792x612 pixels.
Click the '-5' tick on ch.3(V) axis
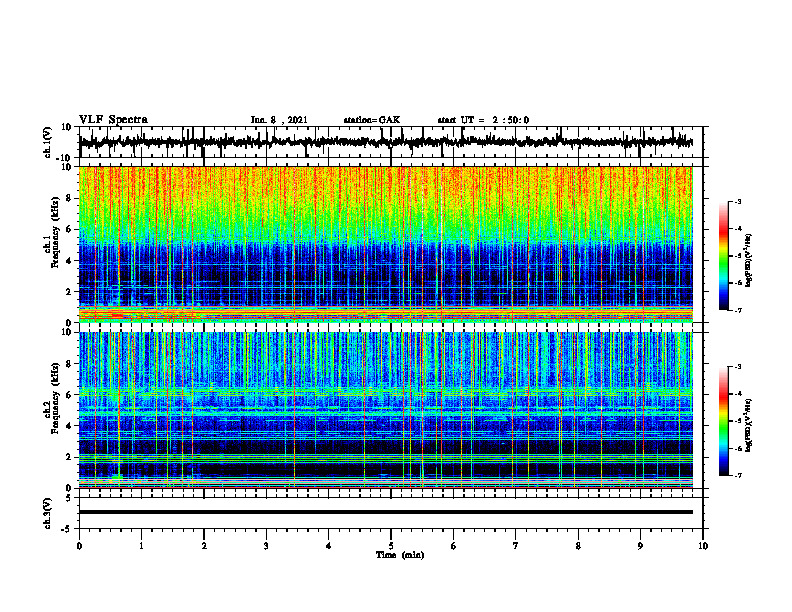(x=67, y=529)
